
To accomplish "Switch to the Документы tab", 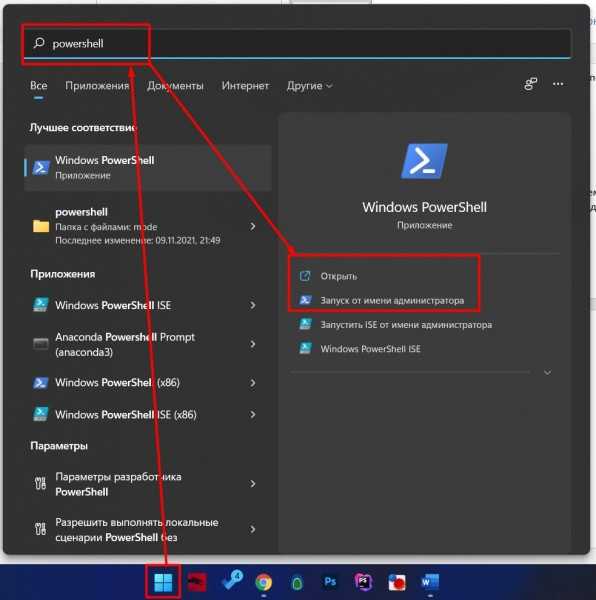I will [175, 85].
